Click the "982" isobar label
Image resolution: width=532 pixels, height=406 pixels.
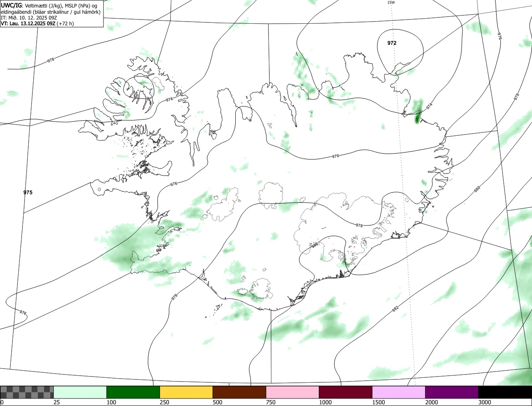pyautogui.click(x=395, y=308)
